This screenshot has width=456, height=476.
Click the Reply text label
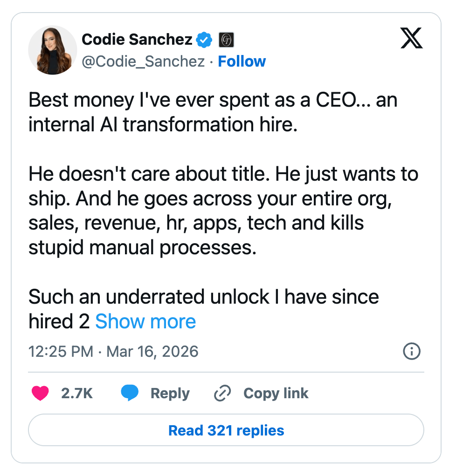(x=170, y=394)
